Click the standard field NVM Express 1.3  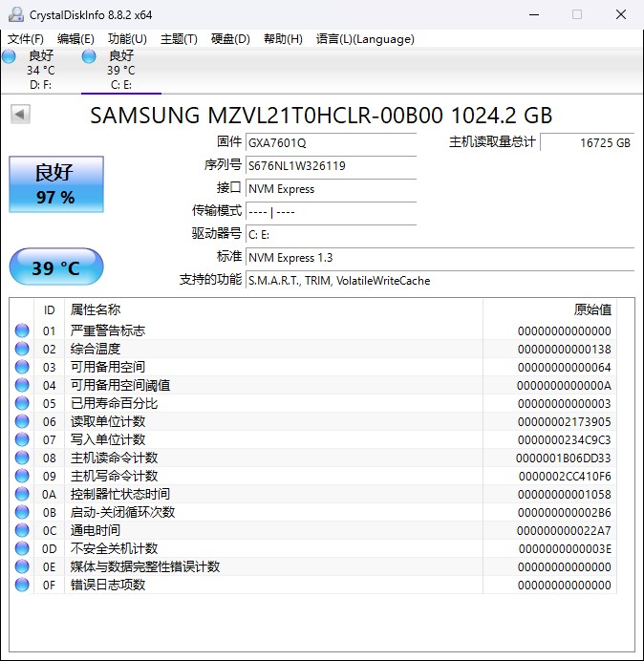[x=440, y=257]
